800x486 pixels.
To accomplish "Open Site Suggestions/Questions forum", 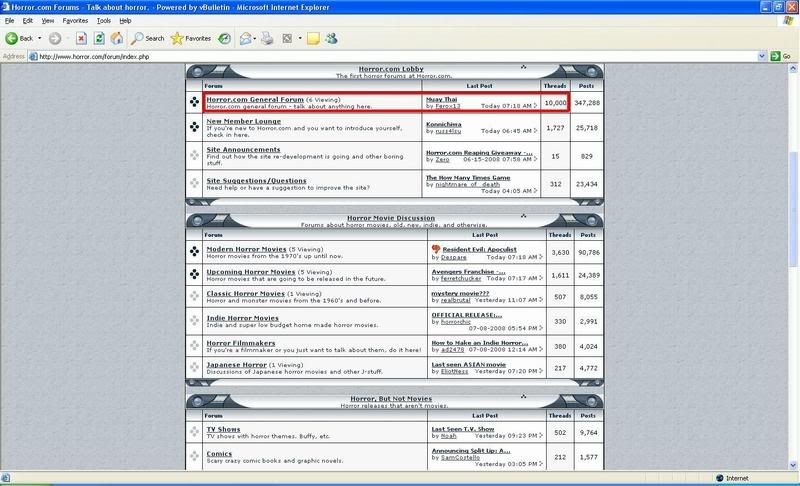I will 256,181.
